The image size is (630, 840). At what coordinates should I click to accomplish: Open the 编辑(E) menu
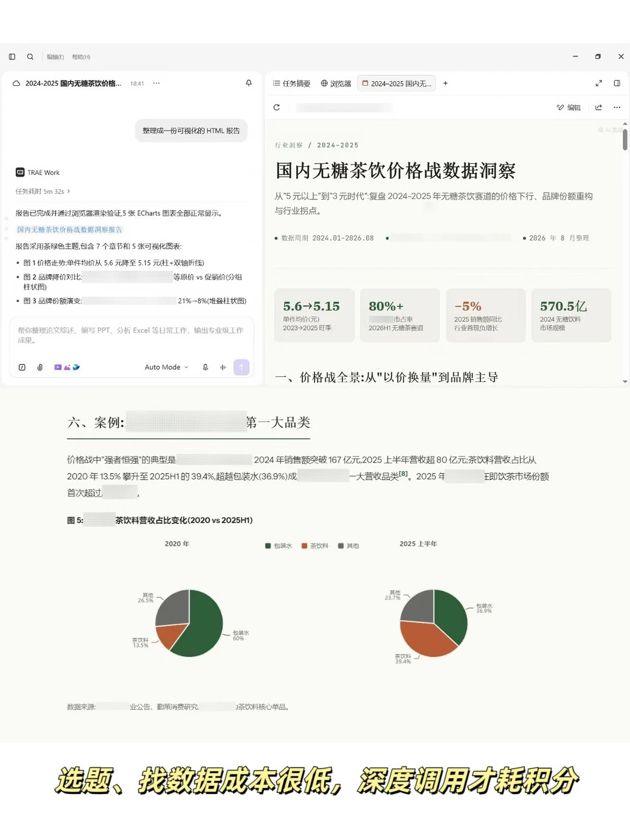55,57
